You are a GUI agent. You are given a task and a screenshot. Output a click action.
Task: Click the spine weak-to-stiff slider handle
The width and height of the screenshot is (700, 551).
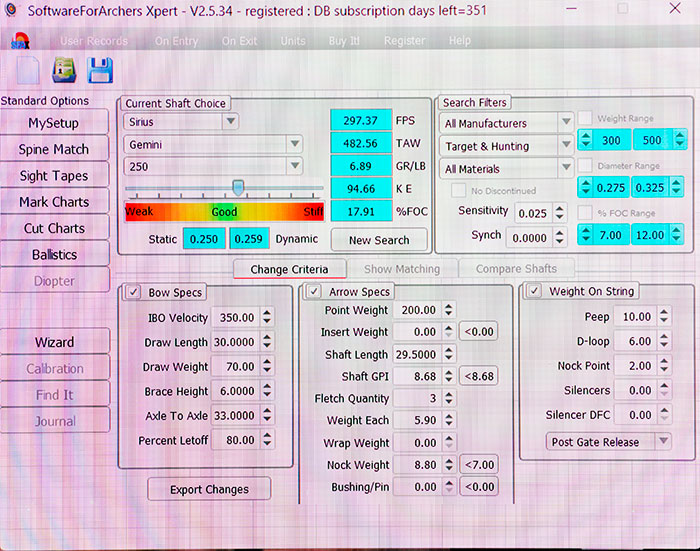238,188
